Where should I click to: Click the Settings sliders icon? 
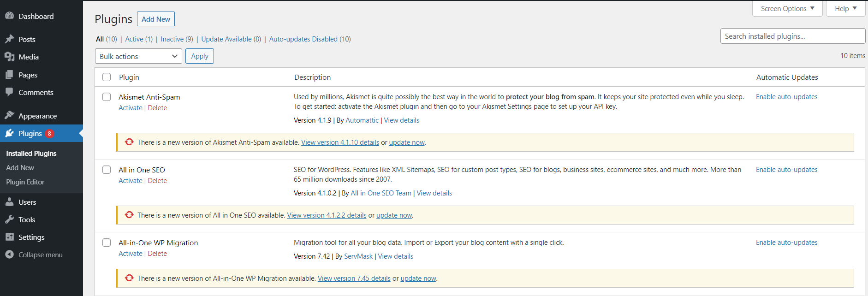click(x=9, y=237)
